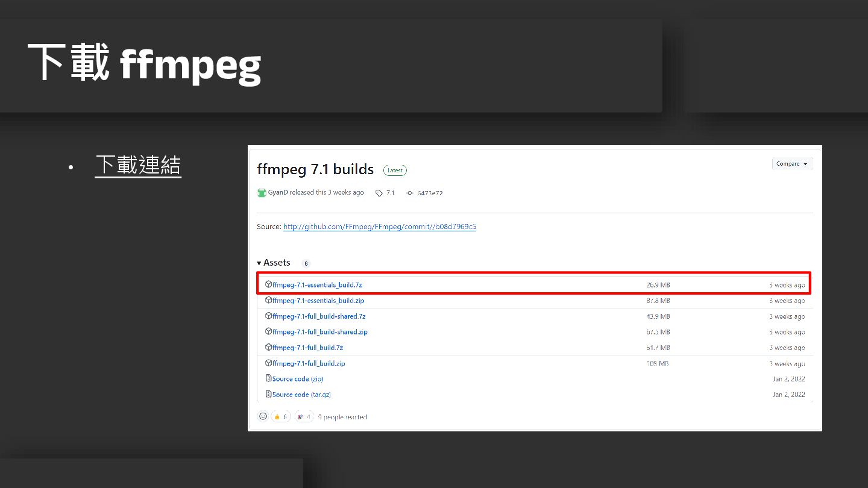Viewport: 868px width, 488px height.
Task: Click package icon beside essentials_build.7z
Action: 269,284
